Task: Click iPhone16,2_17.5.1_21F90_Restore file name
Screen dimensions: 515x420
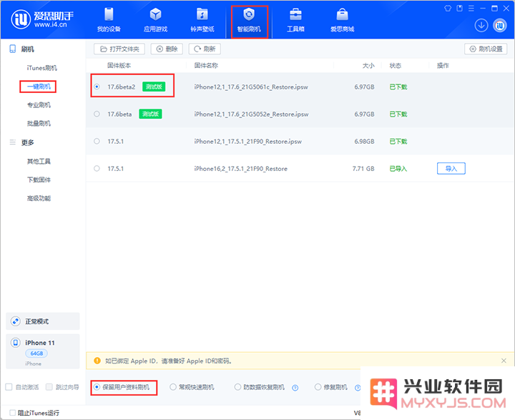Action: (240, 169)
